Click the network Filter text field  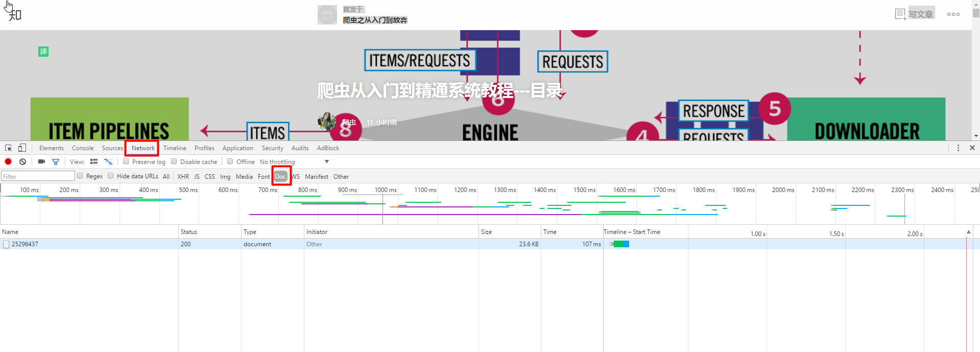pos(38,176)
